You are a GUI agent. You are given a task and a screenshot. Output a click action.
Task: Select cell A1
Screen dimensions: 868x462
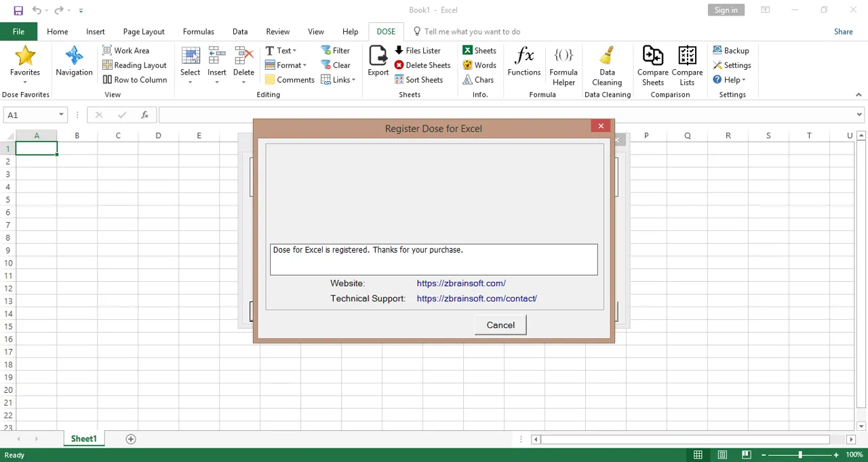[37, 148]
